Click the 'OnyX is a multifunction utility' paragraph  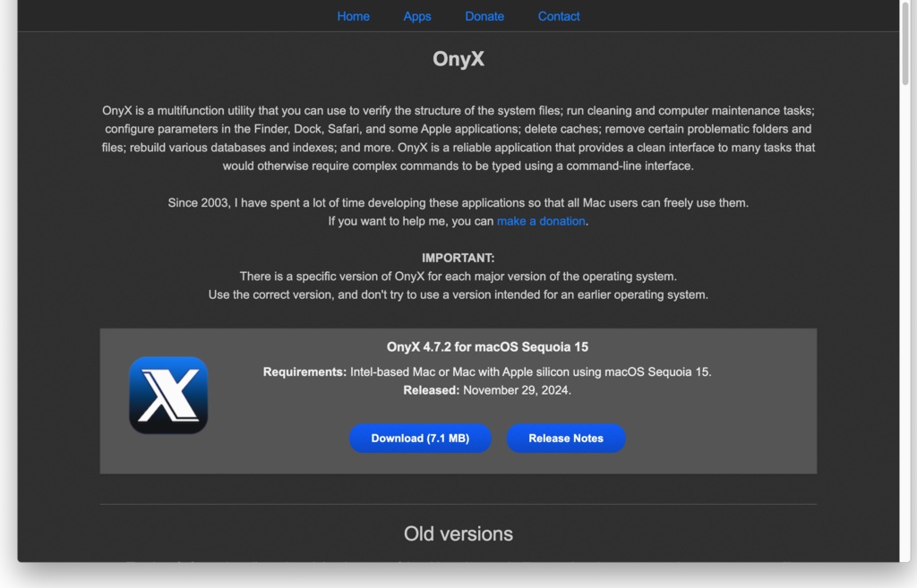458,138
